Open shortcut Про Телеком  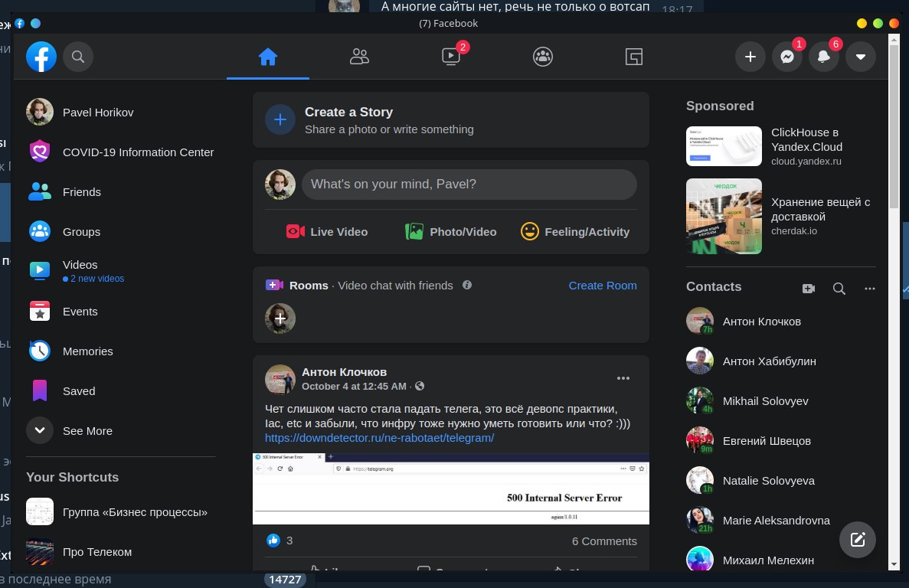pos(120,552)
